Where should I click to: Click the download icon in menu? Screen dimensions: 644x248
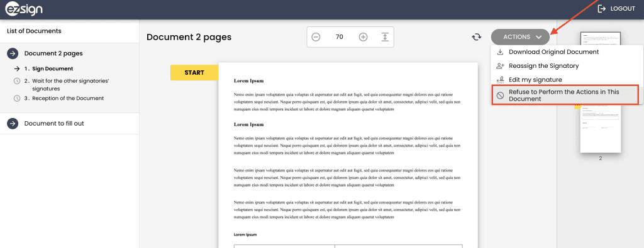tap(500, 52)
